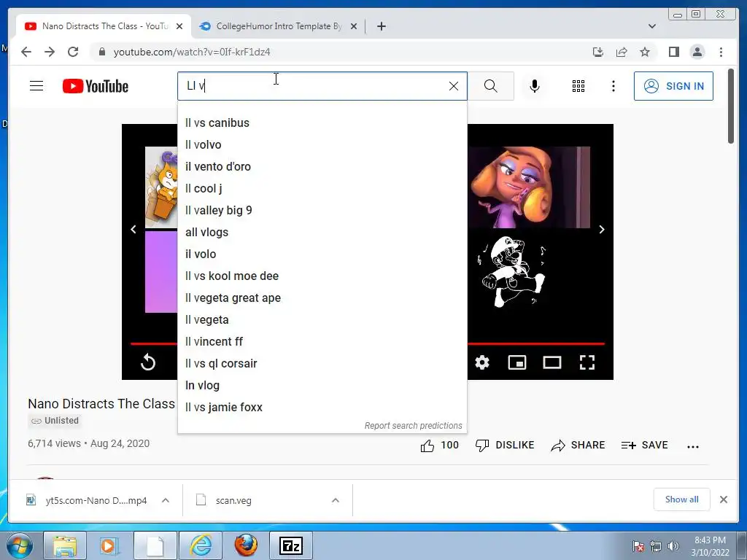Open the YouTube hamburger guide menu

[x=36, y=86]
